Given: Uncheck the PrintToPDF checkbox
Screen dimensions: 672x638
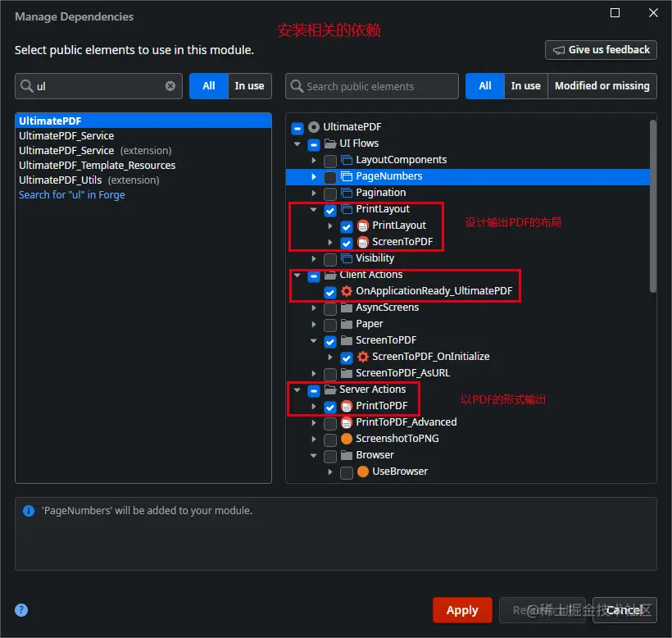Looking at the screenshot, I should 330,407.
